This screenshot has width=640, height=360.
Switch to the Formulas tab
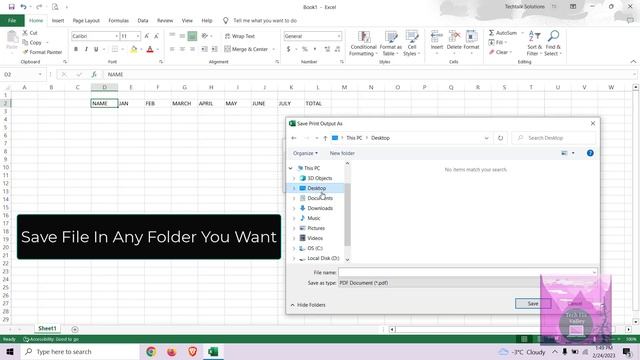point(118,20)
